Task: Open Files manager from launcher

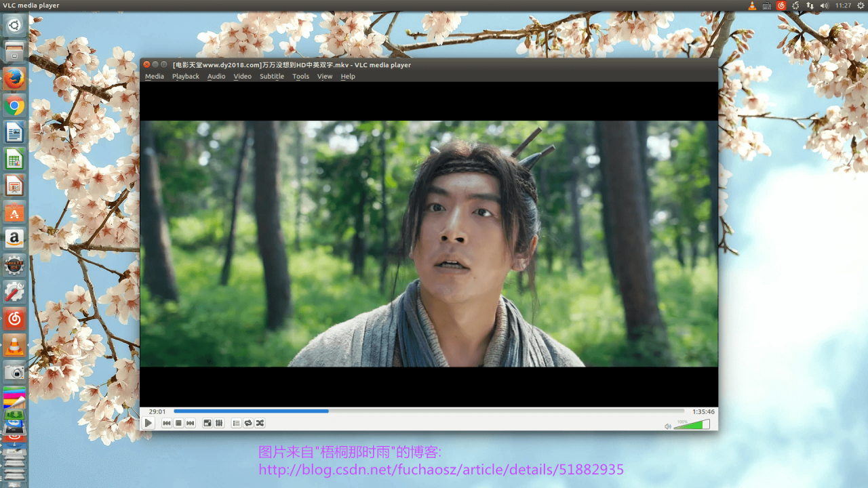Action: [x=14, y=52]
